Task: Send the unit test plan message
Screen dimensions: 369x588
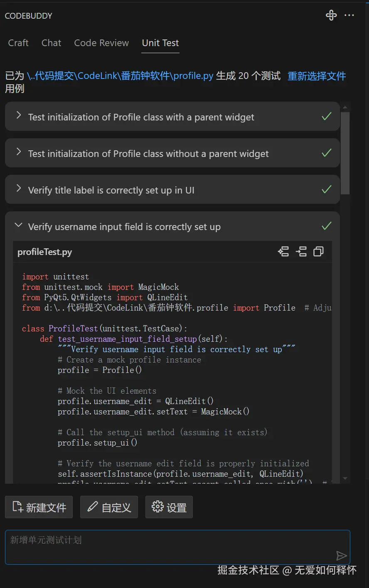Action: (x=341, y=556)
